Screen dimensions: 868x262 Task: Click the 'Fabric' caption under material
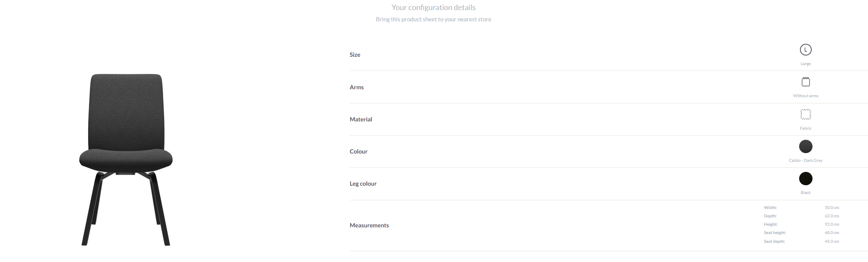pos(805,128)
